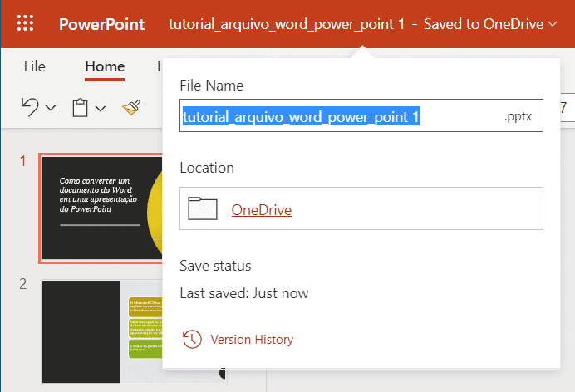
Task: Click the folder icon beside OneDrive
Action: click(203, 208)
